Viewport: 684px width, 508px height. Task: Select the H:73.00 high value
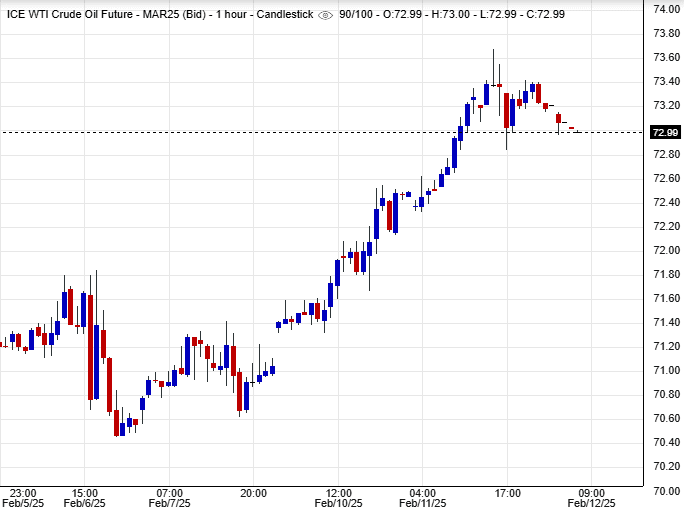pos(447,12)
